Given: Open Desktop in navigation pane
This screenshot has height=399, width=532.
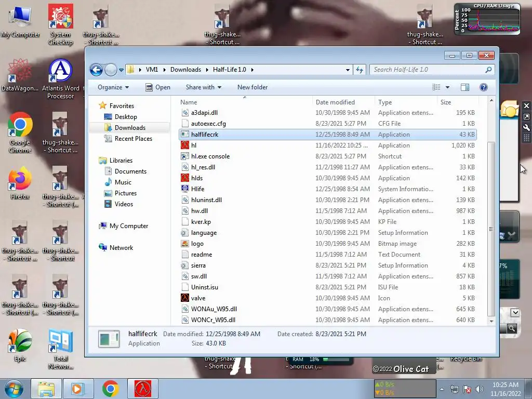Looking at the screenshot, I should (x=126, y=117).
